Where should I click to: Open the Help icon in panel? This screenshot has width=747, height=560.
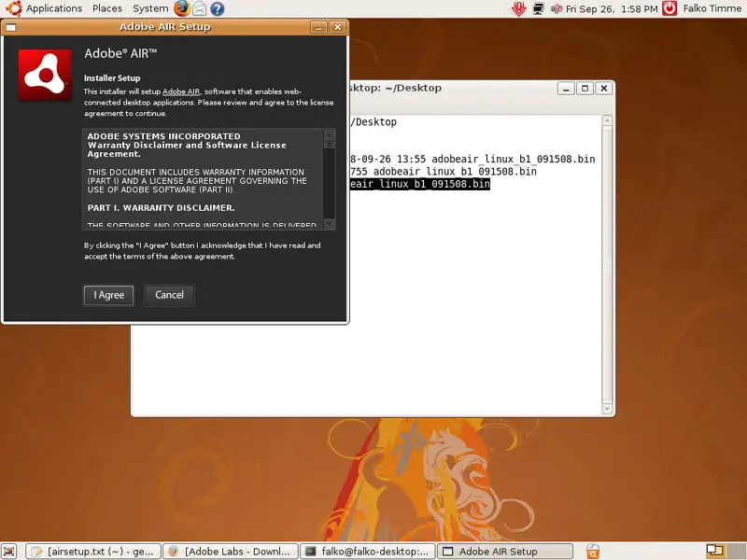pos(218,8)
